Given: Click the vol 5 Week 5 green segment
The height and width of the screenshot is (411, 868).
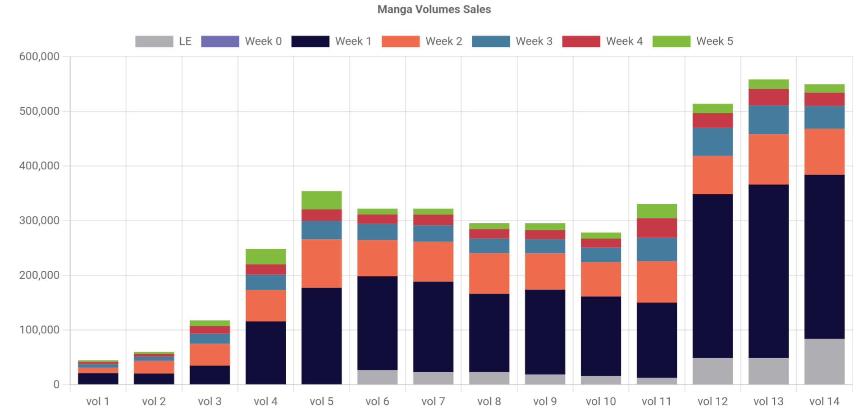Looking at the screenshot, I should pyautogui.click(x=322, y=200).
